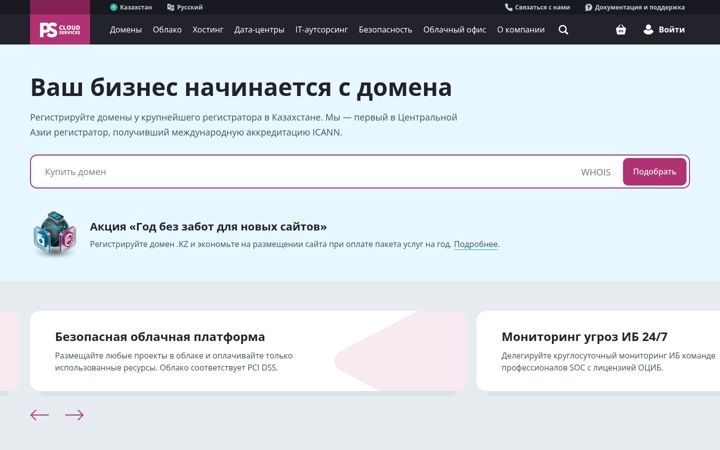720x450 pixels.
Task: Click the Связаться с нами link
Action: point(537,7)
